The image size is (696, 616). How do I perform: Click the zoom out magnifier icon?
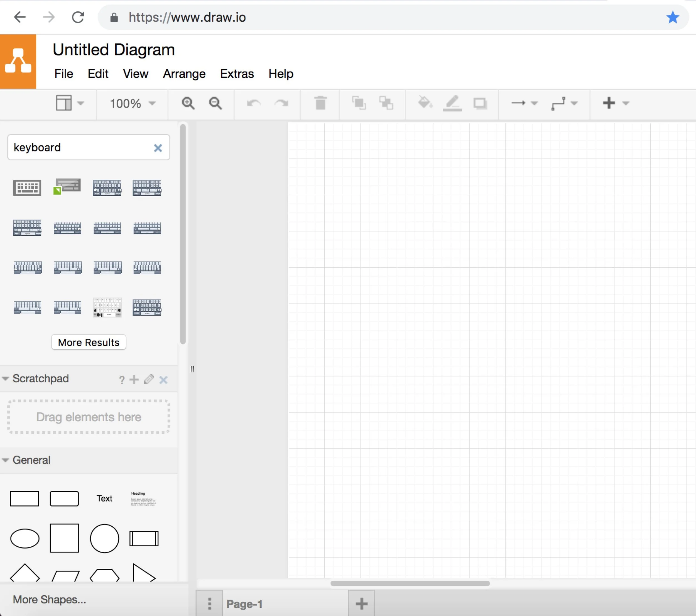[215, 103]
